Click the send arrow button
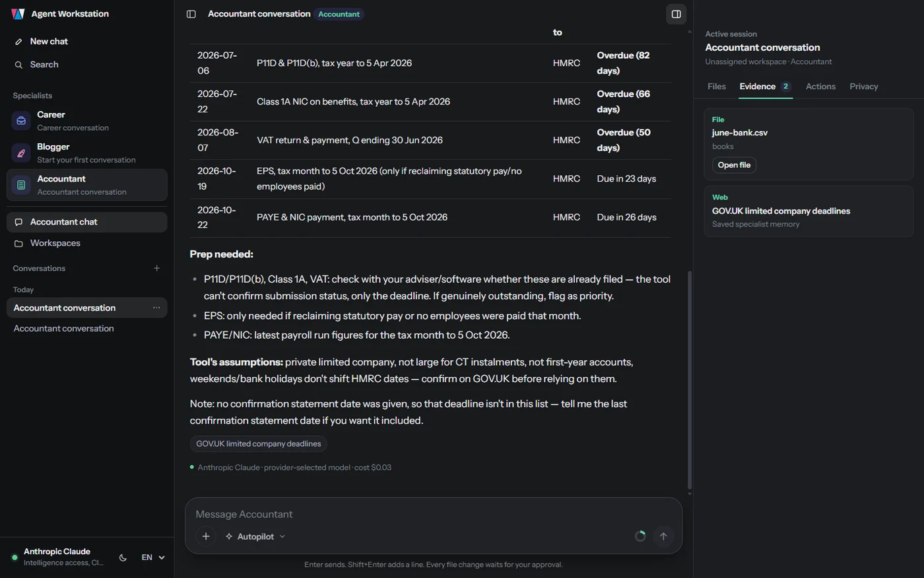 click(663, 536)
